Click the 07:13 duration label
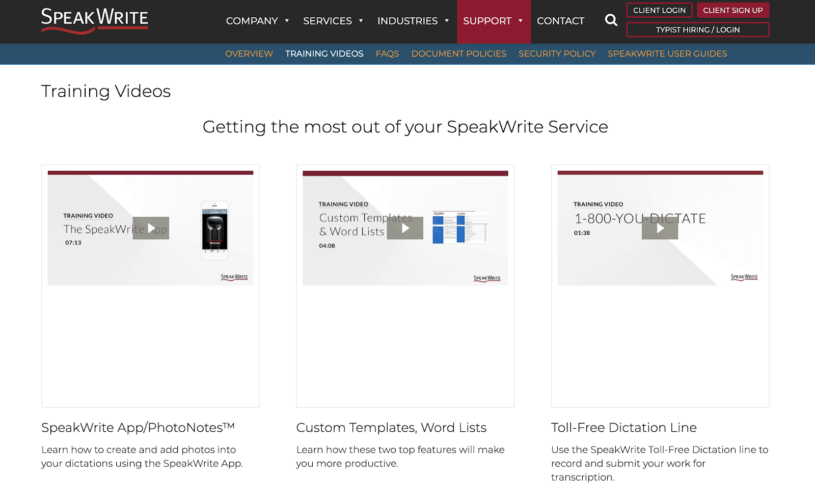Viewport: 815px width, 504px height. pyautogui.click(x=73, y=243)
